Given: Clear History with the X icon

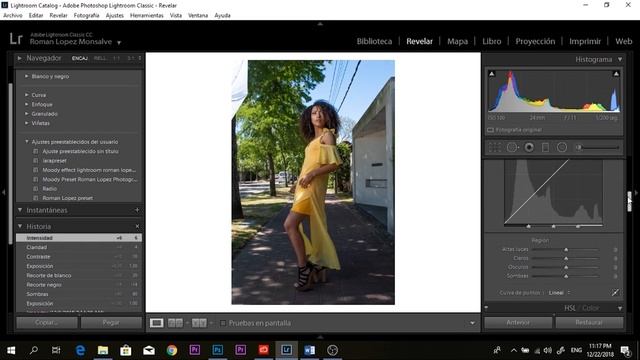Looking at the screenshot, I should [137, 226].
